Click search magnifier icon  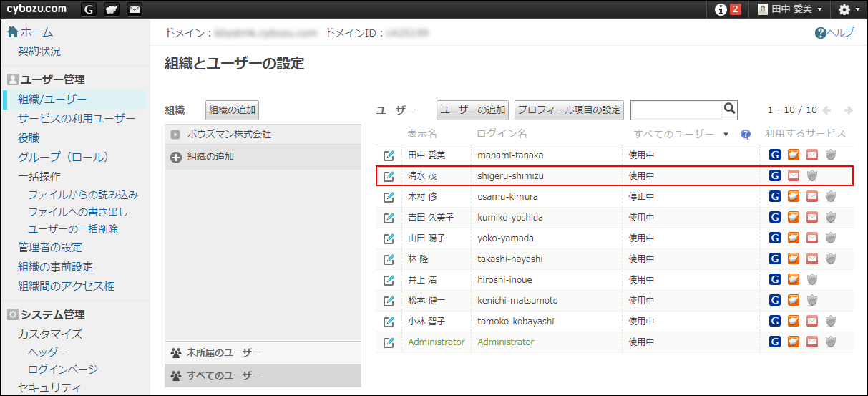tap(729, 109)
